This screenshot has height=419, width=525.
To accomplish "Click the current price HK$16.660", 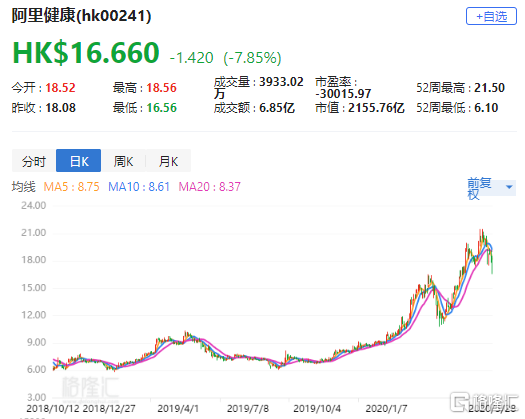I will pyautogui.click(x=86, y=53).
